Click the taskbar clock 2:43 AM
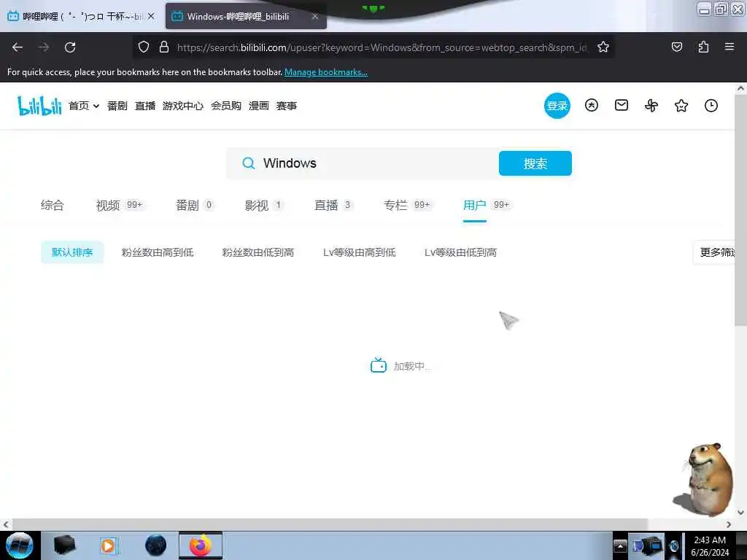This screenshot has width=747, height=560. point(710,546)
